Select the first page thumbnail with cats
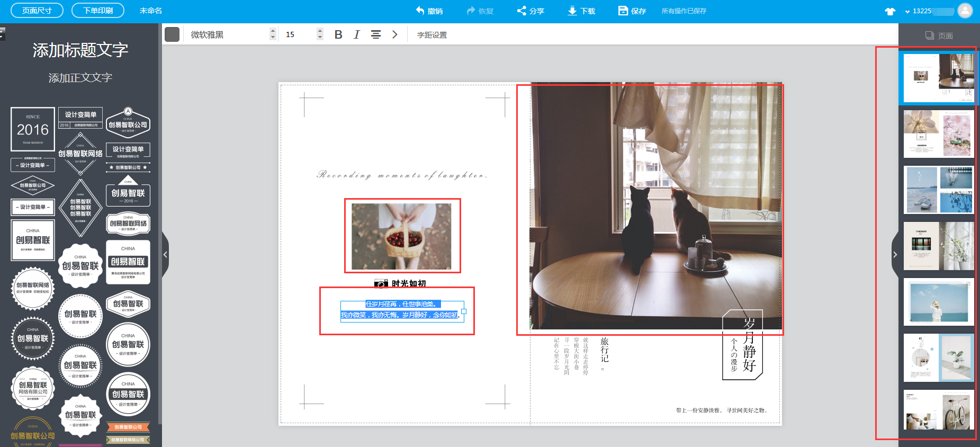Image resolution: width=980 pixels, height=447 pixels. click(939, 77)
